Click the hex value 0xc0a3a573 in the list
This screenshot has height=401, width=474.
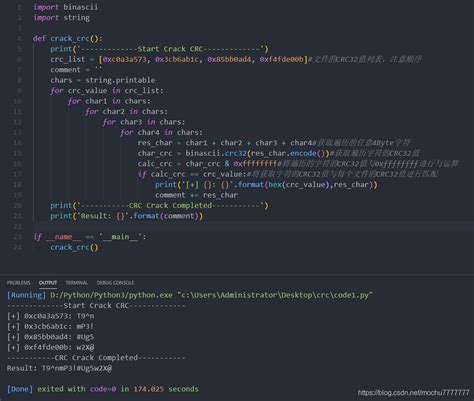[x=124, y=59]
